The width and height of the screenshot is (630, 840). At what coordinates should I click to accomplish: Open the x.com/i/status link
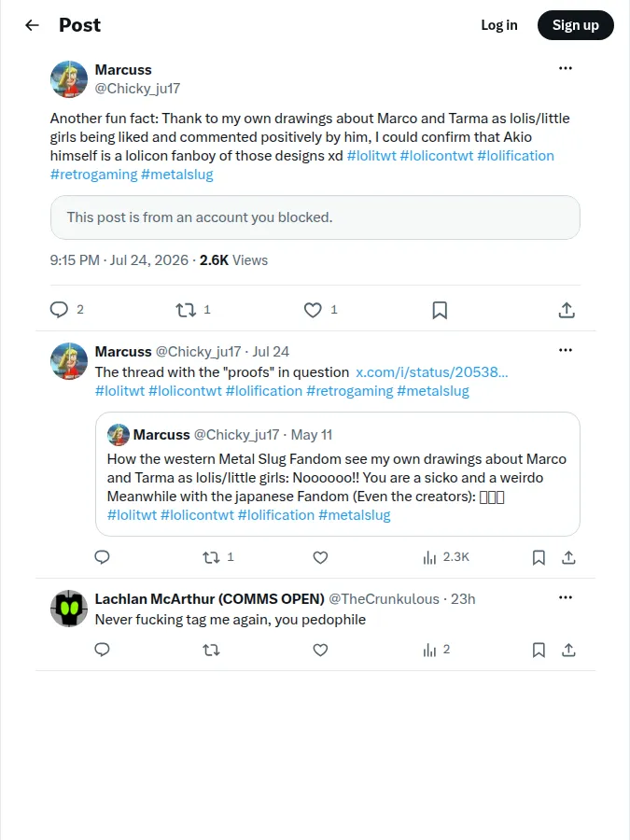(x=432, y=372)
